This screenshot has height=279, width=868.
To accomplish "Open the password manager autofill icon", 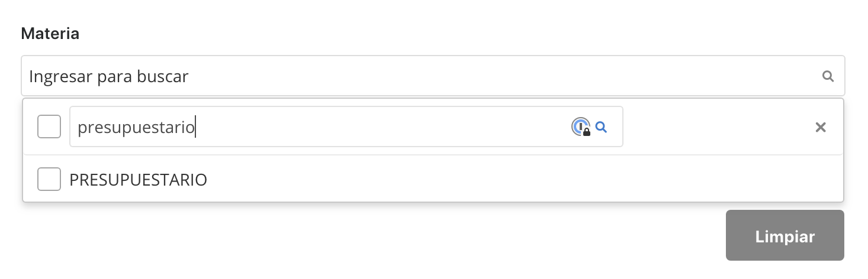I will click(x=581, y=127).
